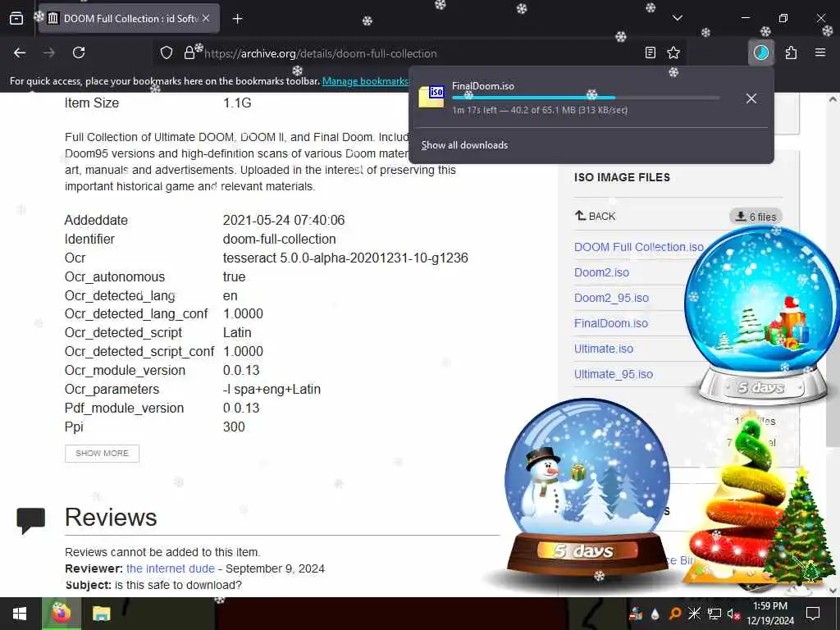Download Ultimate_95.iso
Image resolution: width=840 pixels, height=630 pixels.
[614, 374]
